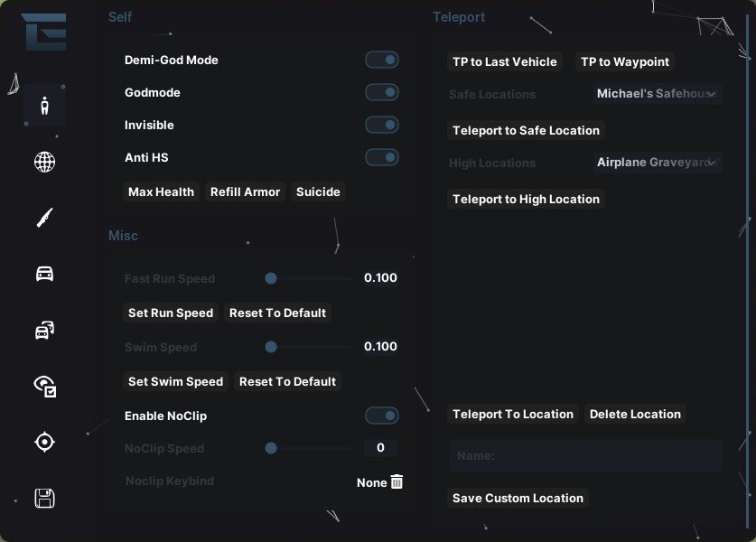Expand the Safe Locations dropdown
The height and width of the screenshot is (542, 756).
(658, 94)
